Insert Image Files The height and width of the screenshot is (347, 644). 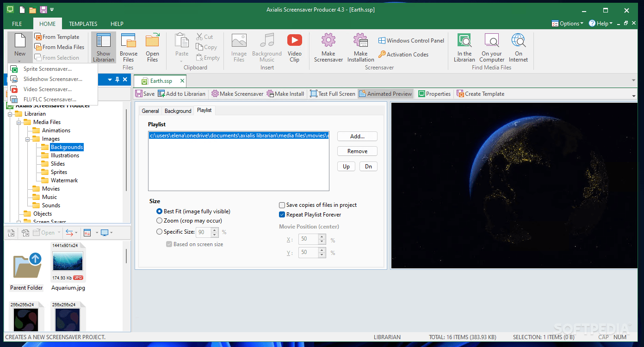click(239, 47)
